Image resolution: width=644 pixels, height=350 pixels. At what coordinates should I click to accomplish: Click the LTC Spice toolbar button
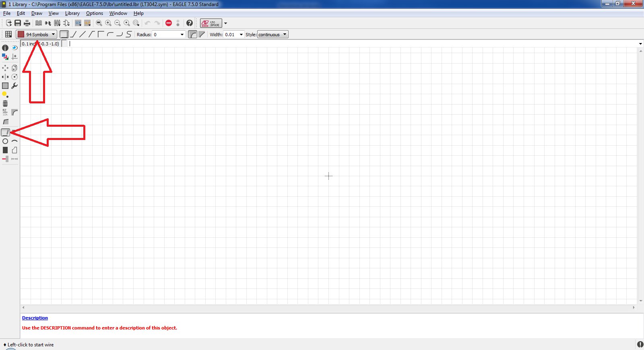pyautogui.click(x=211, y=23)
